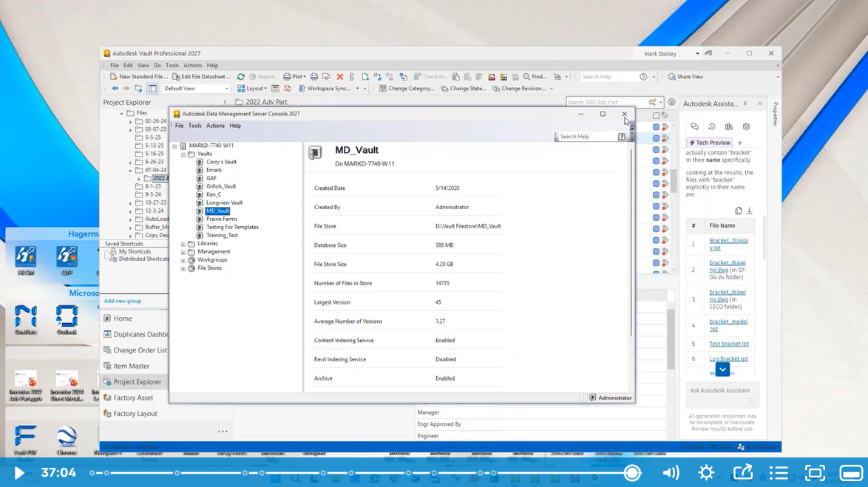Expand the Libraries node in Server Console
The width and height of the screenshot is (868, 487).
point(183,244)
